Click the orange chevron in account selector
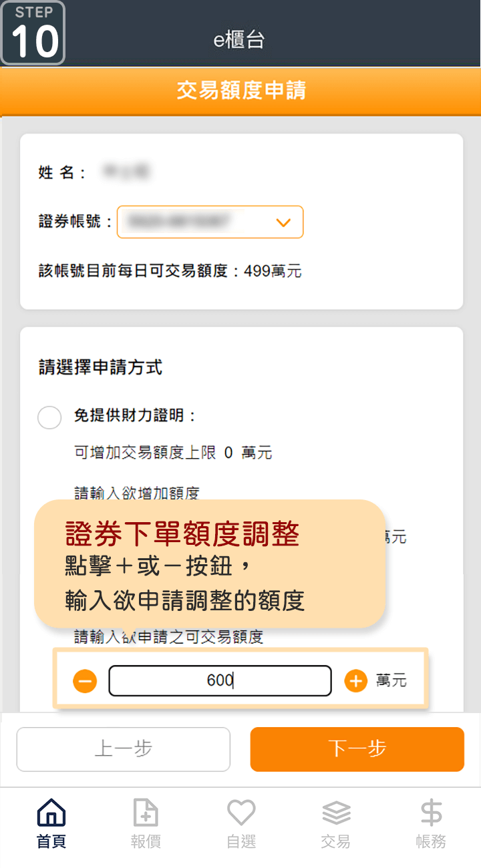481x868 pixels. coord(284,222)
